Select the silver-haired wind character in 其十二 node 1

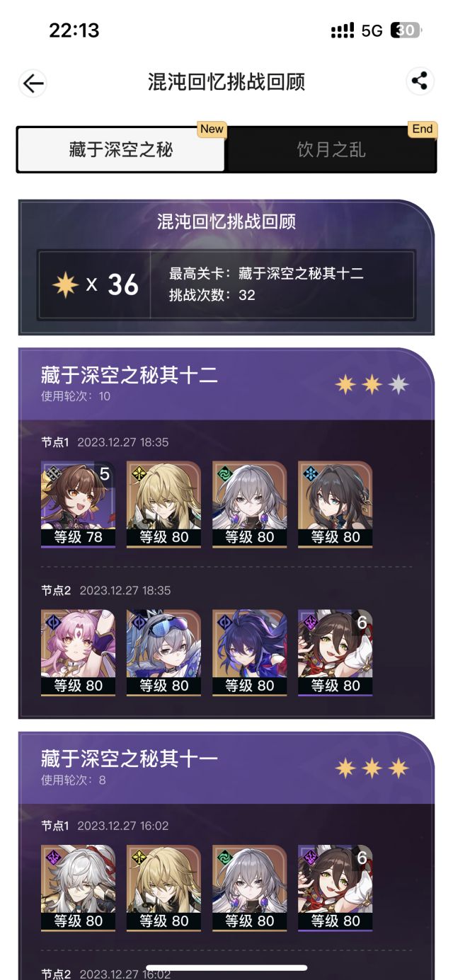(249, 505)
